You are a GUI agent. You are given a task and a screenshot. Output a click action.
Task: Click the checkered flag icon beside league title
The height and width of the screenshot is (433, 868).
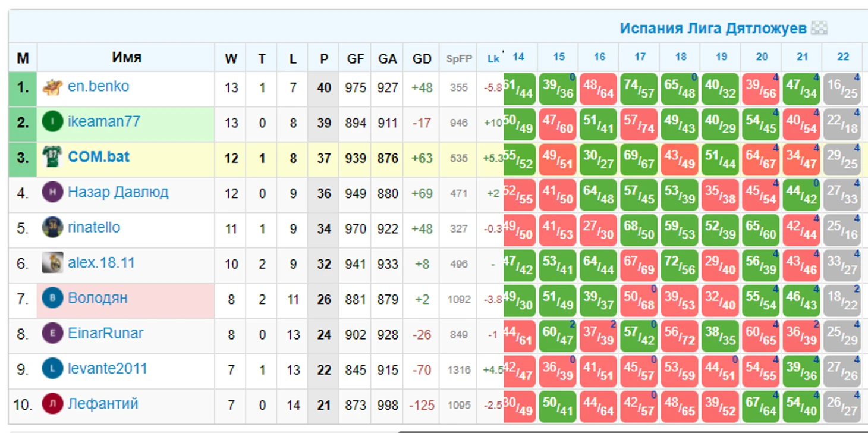819,29
